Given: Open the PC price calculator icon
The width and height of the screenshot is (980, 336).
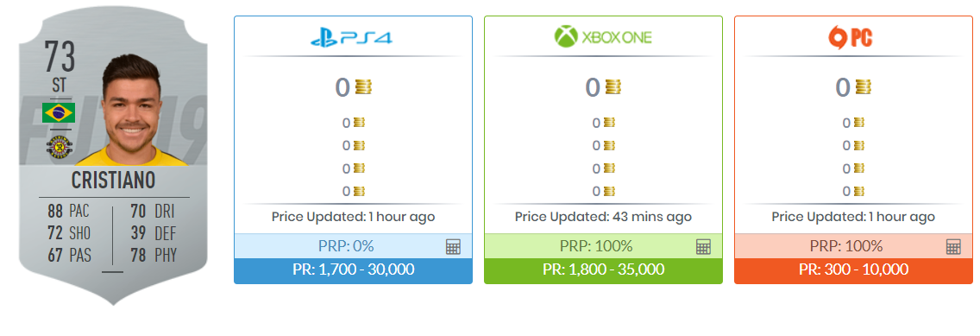Looking at the screenshot, I should (x=953, y=246).
